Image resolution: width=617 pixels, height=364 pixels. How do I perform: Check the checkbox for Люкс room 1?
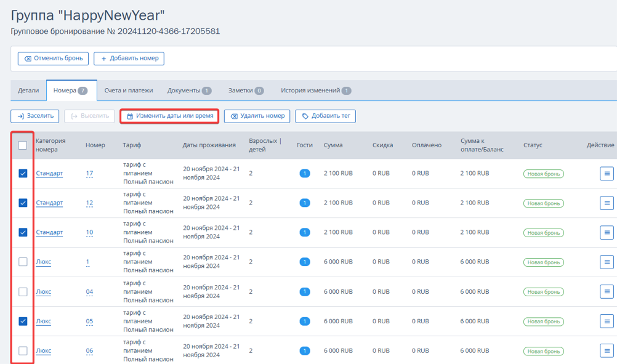coord(23,262)
